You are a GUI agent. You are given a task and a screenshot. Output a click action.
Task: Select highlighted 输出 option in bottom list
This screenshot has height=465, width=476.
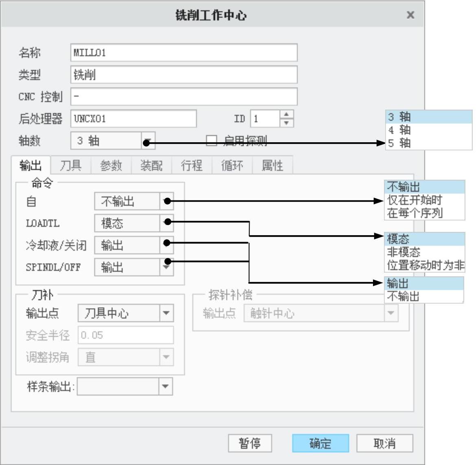click(424, 283)
